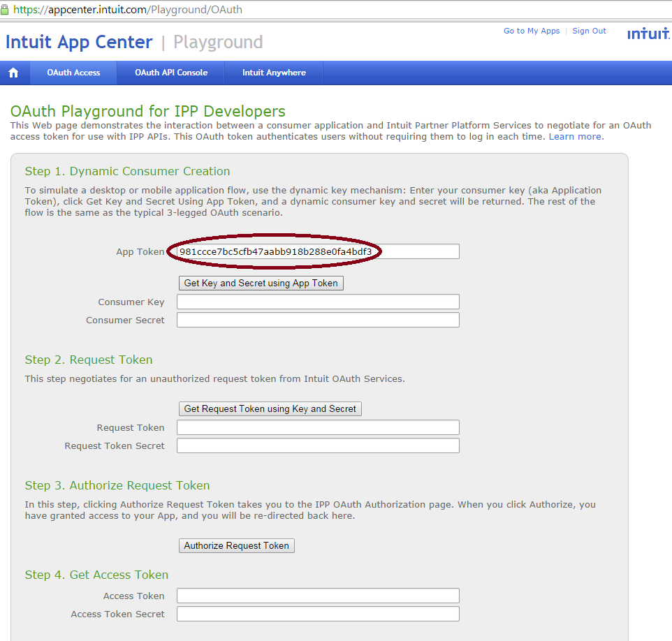The height and width of the screenshot is (641, 672).
Task: Click the Consumer Key label
Action: click(x=131, y=302)
